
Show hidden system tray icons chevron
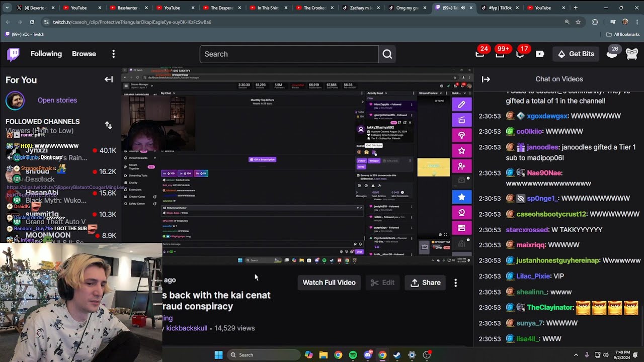coord(576,355)
